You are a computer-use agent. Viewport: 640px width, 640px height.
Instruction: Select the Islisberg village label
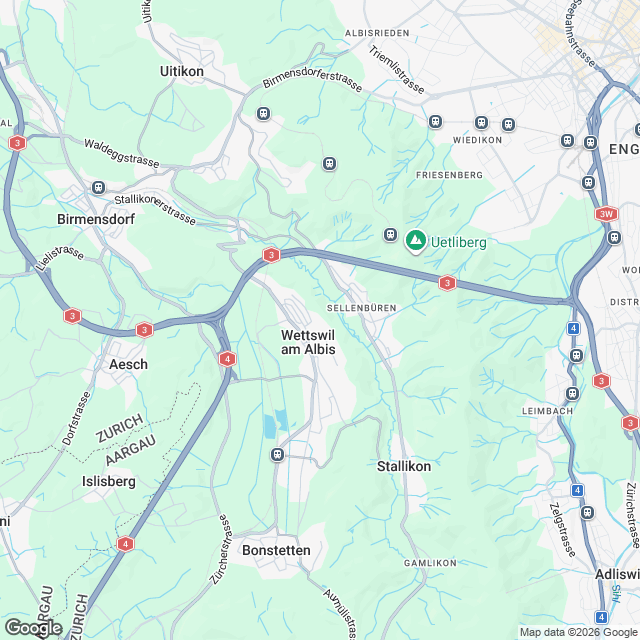[x=109, y=482]
